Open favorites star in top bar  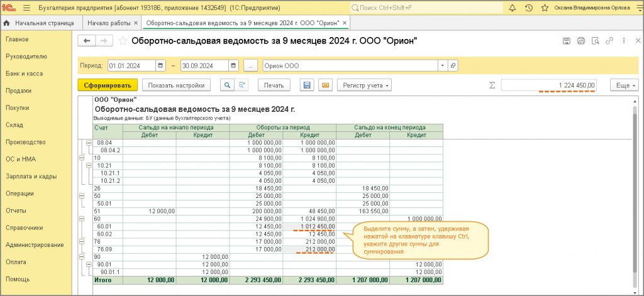(545, 8)
